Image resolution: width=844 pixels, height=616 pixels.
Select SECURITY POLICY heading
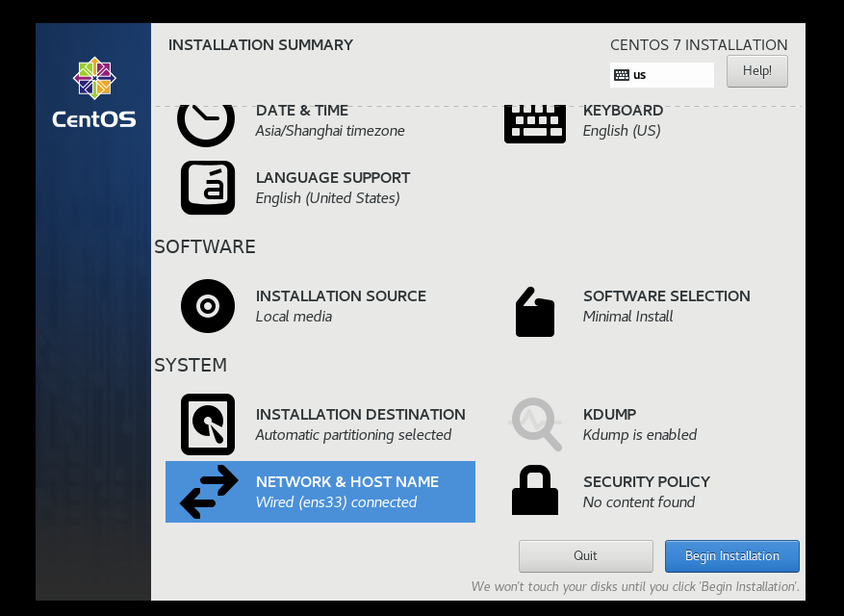(x=647, y=482)
